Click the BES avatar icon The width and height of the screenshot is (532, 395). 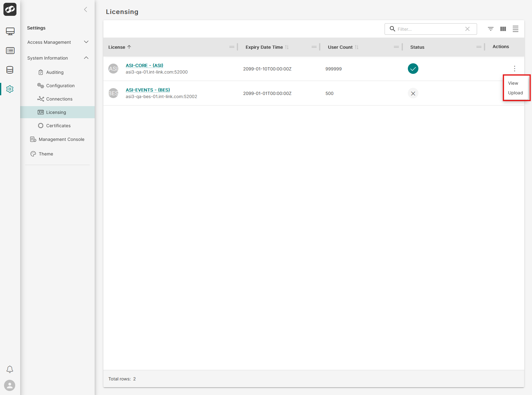[113, 93]
